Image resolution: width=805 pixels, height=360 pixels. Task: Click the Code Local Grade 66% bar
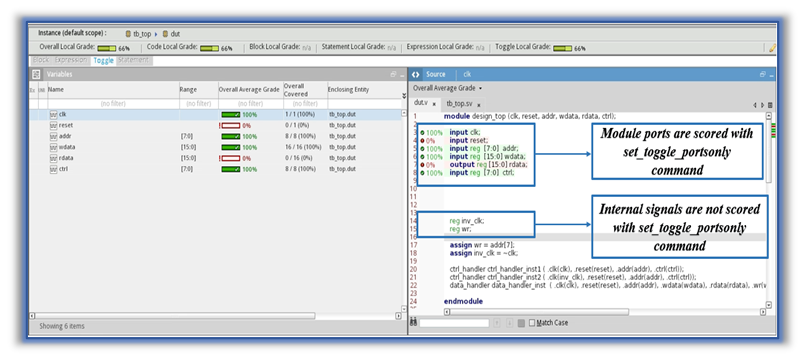(209, 48)
